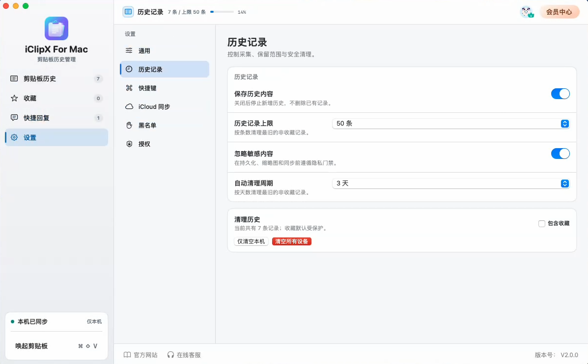Click the iClipX For Mac title text
The width and height of the screenshot is (588, 364).
click(x=56, y=50)
